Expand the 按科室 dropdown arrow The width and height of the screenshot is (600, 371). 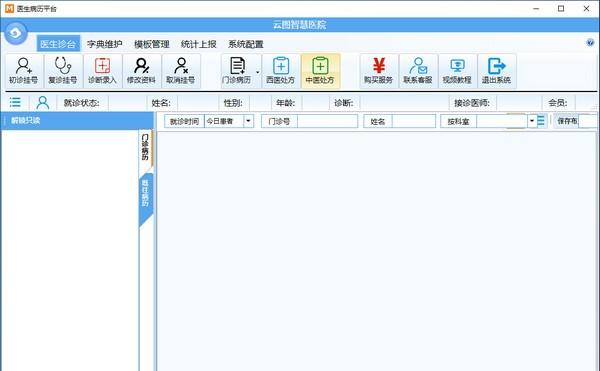pos(532,121)
